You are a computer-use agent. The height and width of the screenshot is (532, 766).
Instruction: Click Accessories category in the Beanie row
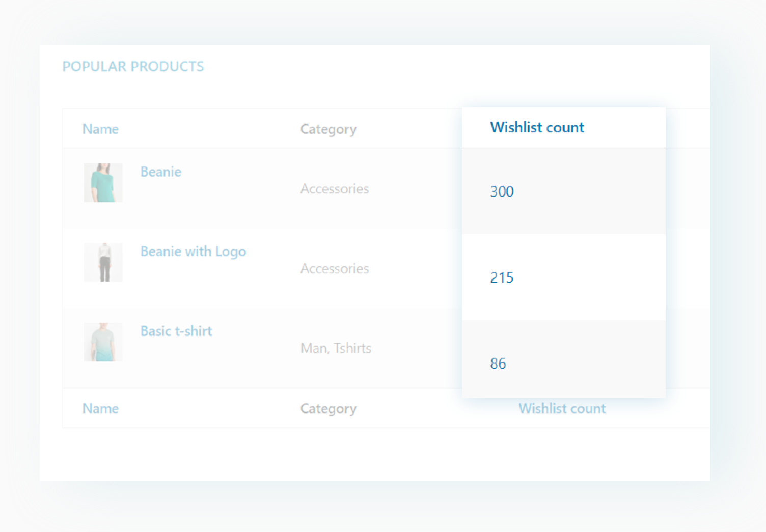tap(334, 189)
